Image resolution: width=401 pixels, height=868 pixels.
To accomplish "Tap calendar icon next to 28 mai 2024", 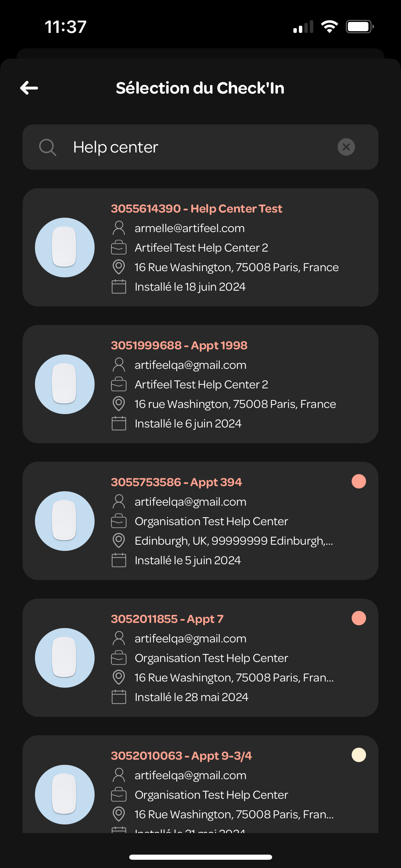I will 119,697.
